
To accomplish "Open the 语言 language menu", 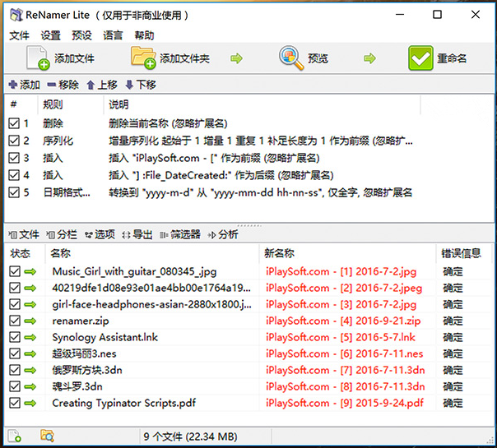I will point(113,35).
